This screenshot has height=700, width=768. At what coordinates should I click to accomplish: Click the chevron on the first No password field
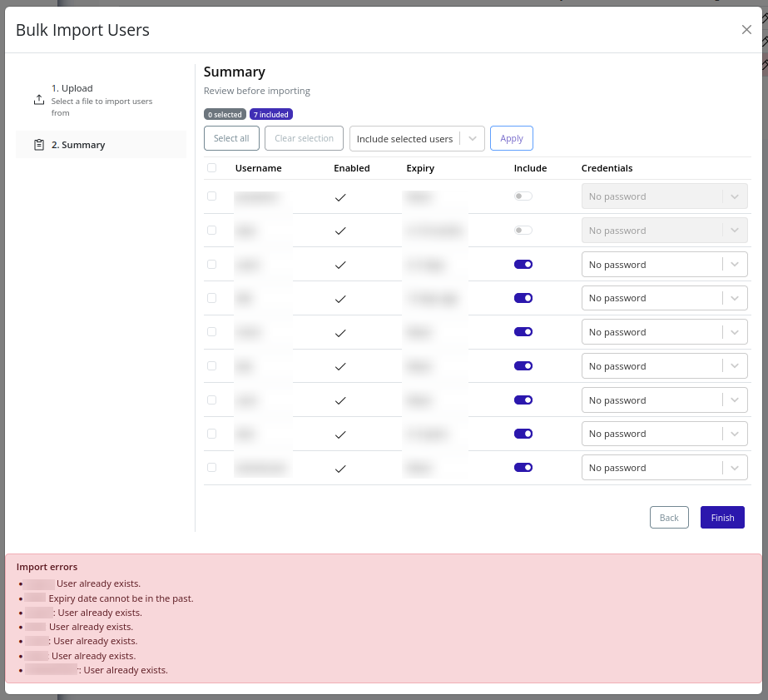[736, 196]
